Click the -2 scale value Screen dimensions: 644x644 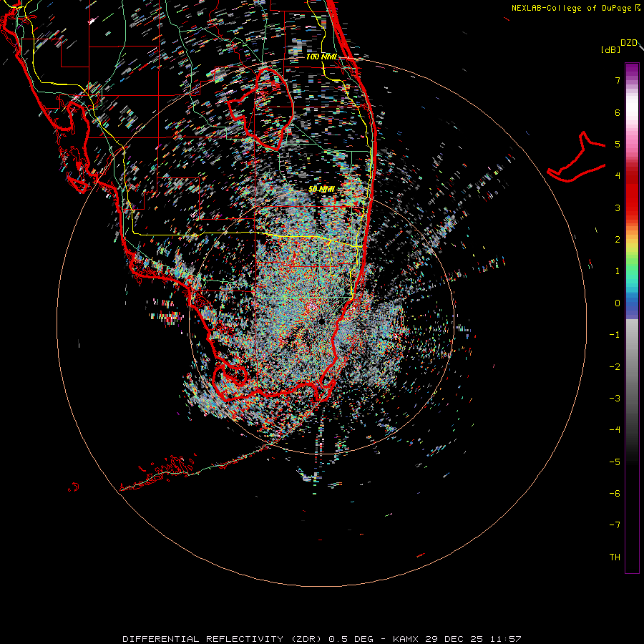pyautogui.click(x=615, y=367)
